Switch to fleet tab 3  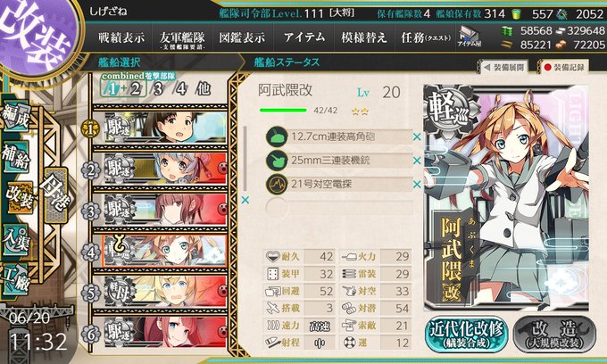(x=158, y=89)
